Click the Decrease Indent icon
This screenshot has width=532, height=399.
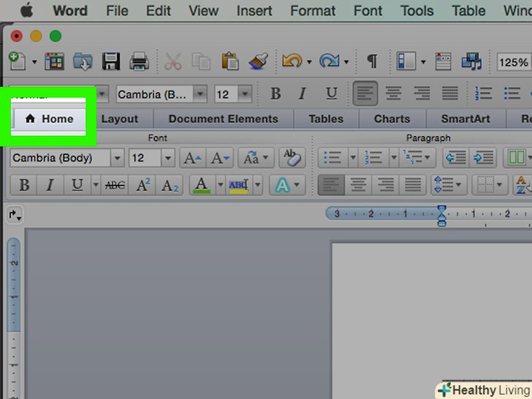coord(456,158)
